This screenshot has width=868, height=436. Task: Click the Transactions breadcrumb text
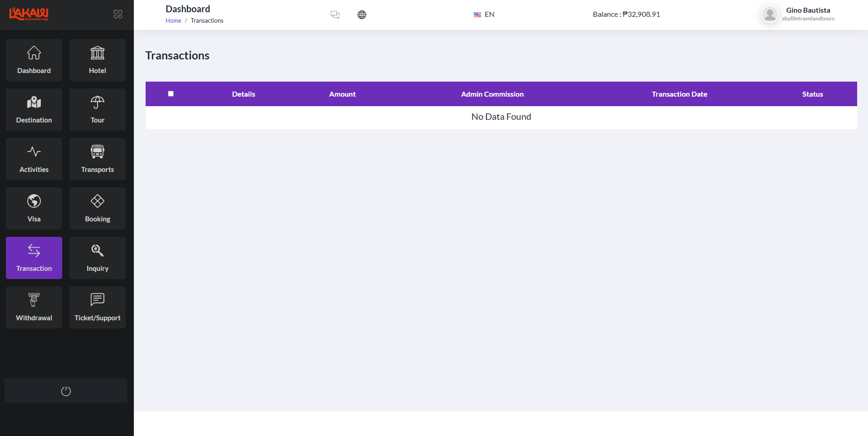207,21
